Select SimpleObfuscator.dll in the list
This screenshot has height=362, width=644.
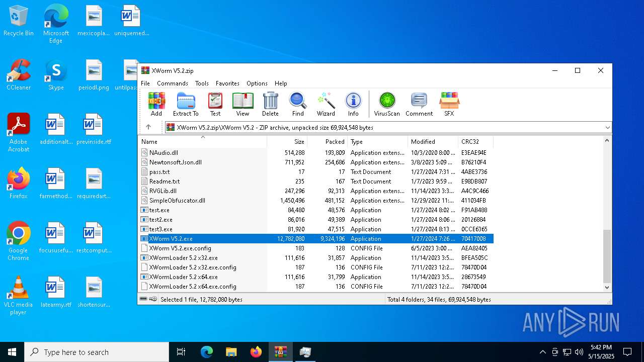(316, 201)
